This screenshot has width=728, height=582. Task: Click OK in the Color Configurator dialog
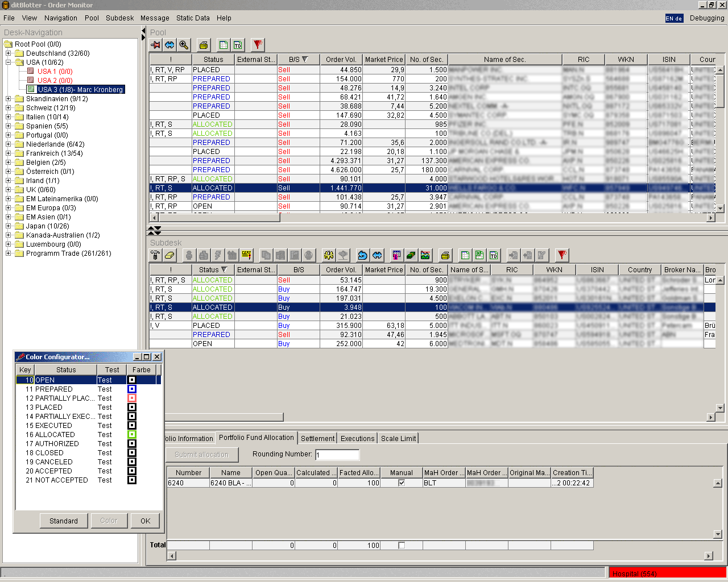coord(146,521)
